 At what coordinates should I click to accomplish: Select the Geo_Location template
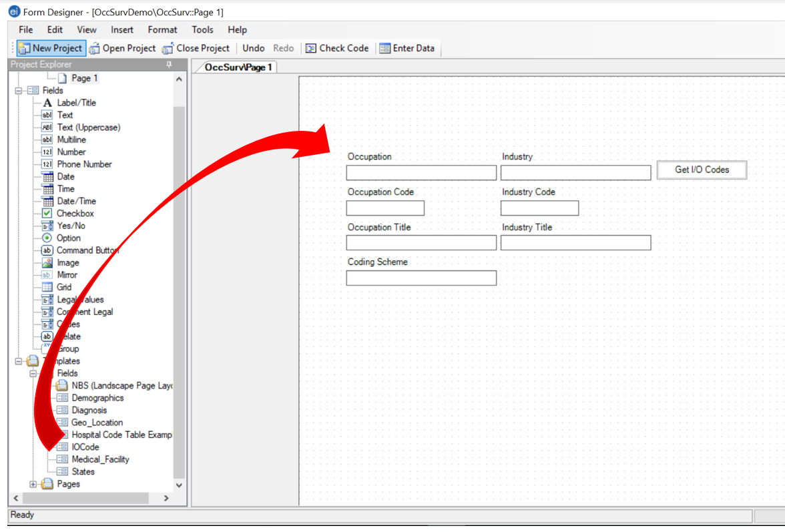(x=97, y=423)
